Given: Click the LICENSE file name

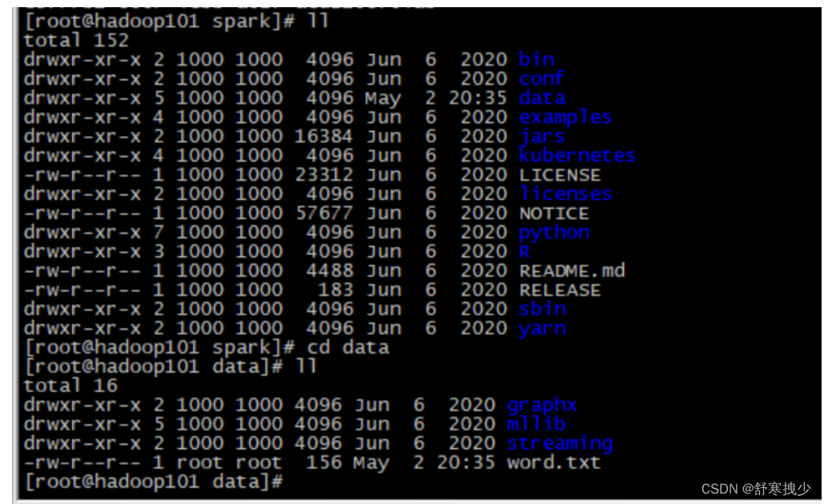Looking at the screenshot, I should click(x=560, y=175).
